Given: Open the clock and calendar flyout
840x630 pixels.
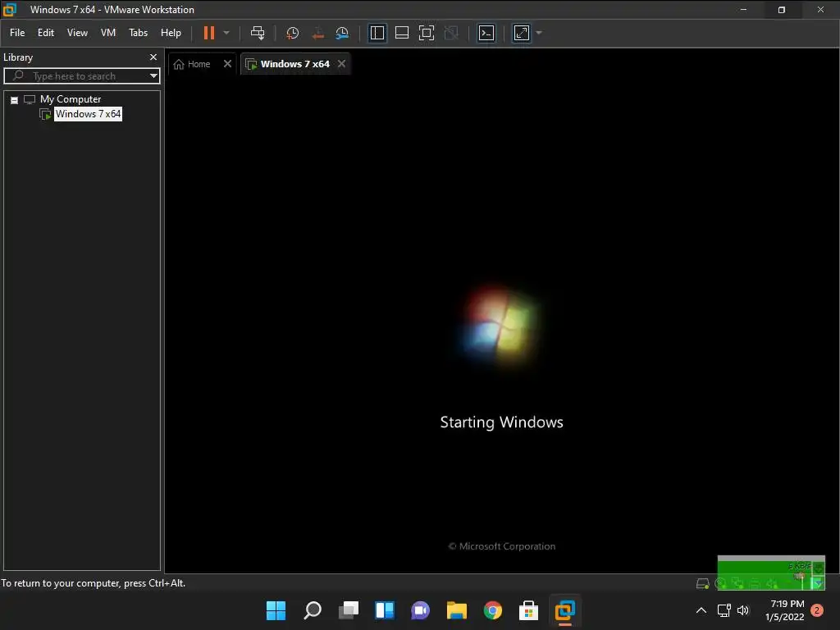Looking at the screenshot, I should click(785, 610).
